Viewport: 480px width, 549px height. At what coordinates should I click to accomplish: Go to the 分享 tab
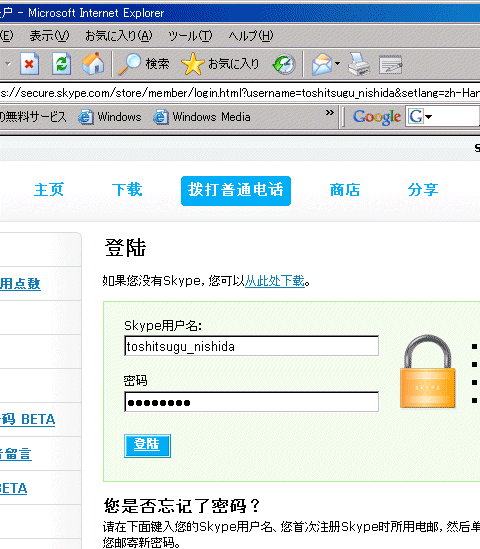tap(423, 190)
